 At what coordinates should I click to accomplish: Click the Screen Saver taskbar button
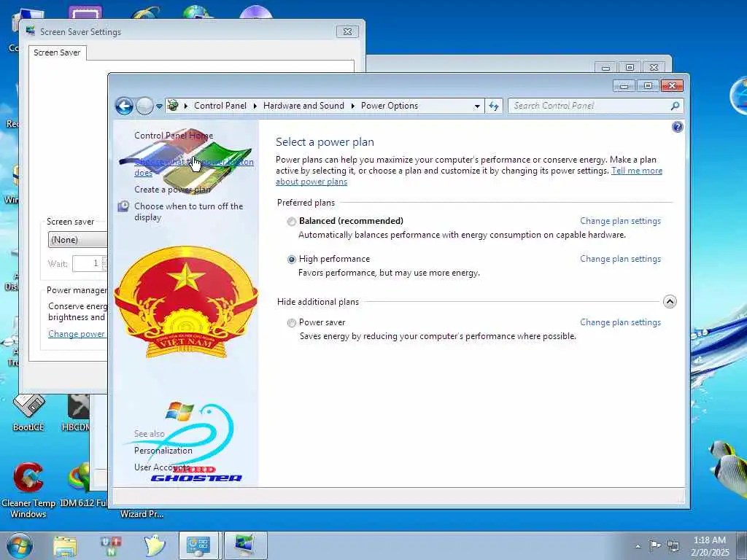[x=245, y=545]
